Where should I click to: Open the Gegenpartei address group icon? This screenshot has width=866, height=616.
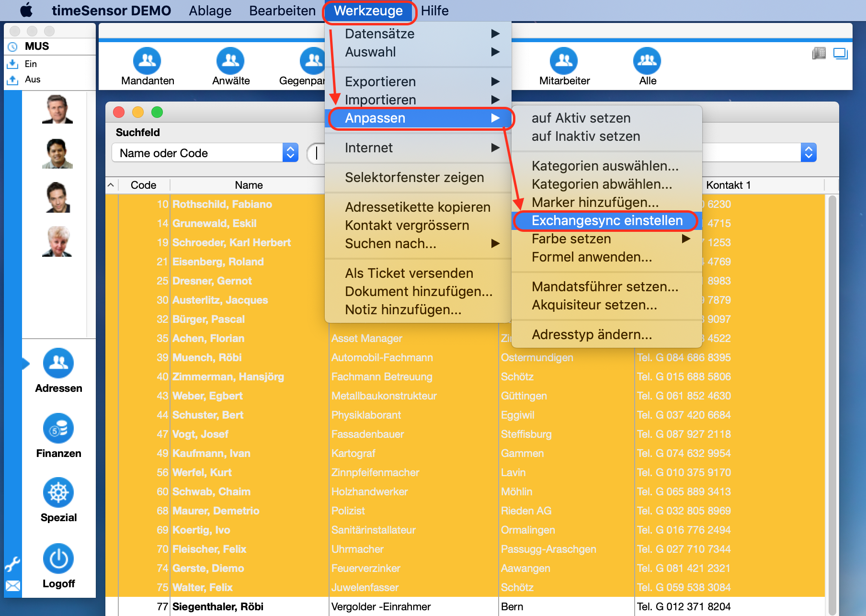pyautogui.click(x=313, y=61)
